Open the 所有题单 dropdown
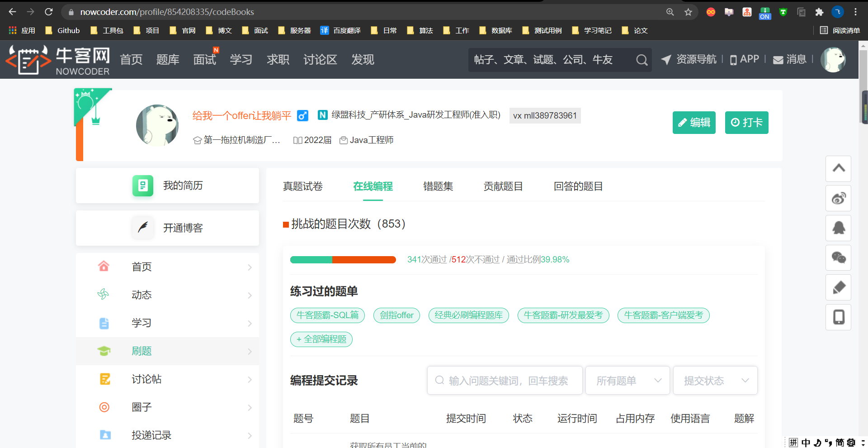 tap(627, 381)
